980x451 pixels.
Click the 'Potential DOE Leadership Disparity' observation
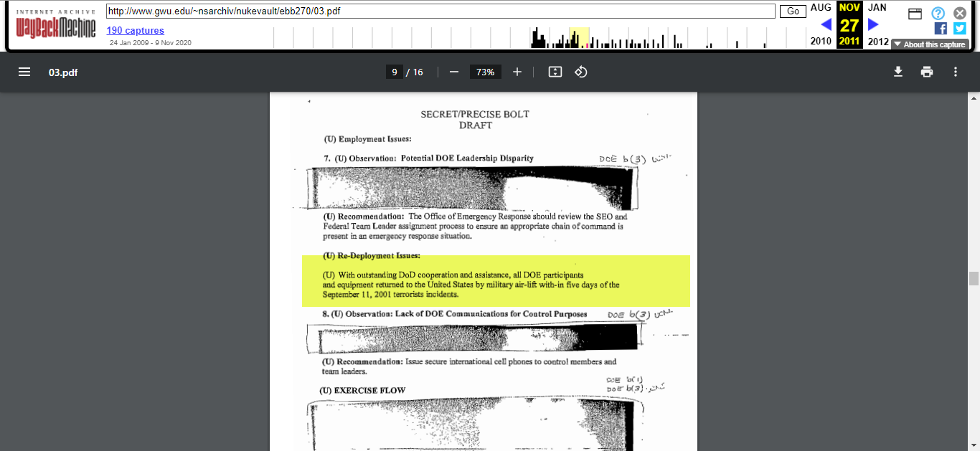428,158
